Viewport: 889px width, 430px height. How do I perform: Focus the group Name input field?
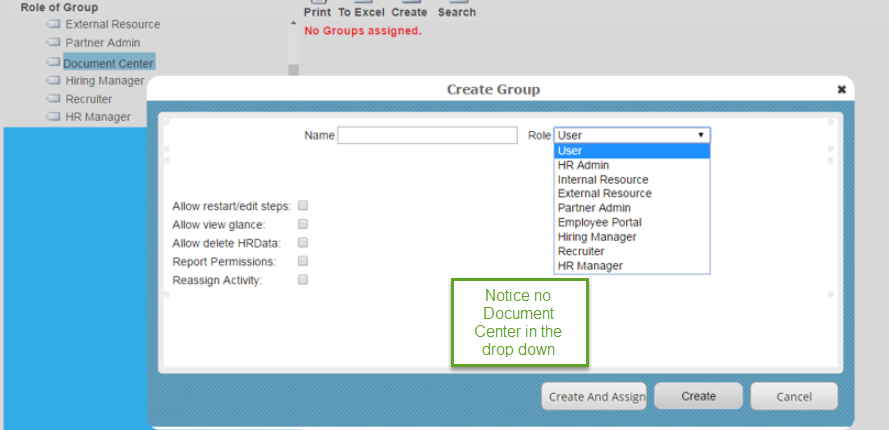(x=427, y=135)
